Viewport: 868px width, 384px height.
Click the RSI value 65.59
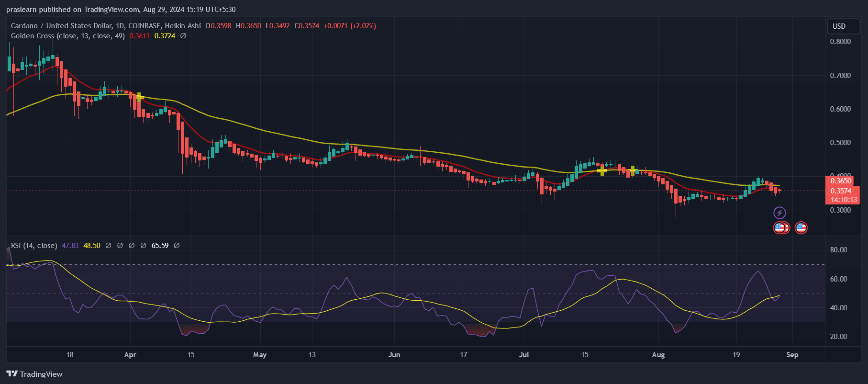[x=160, y=246]
